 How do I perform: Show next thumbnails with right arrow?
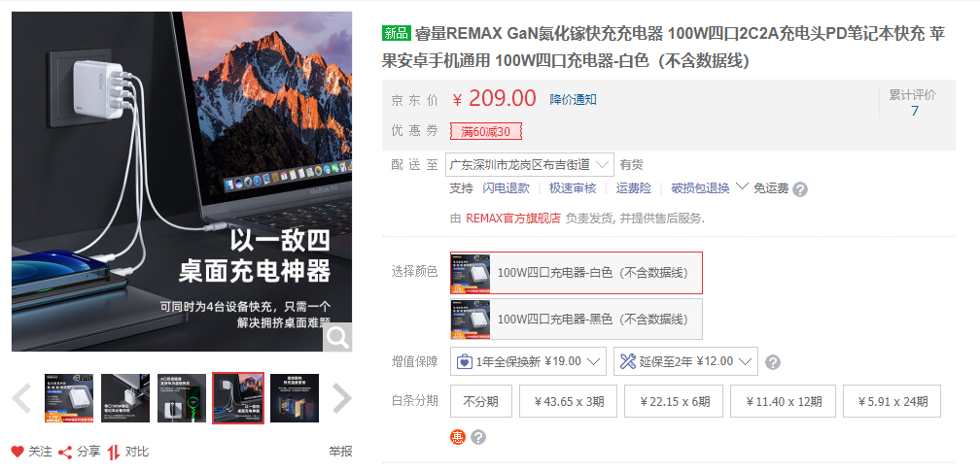point(342,398)
